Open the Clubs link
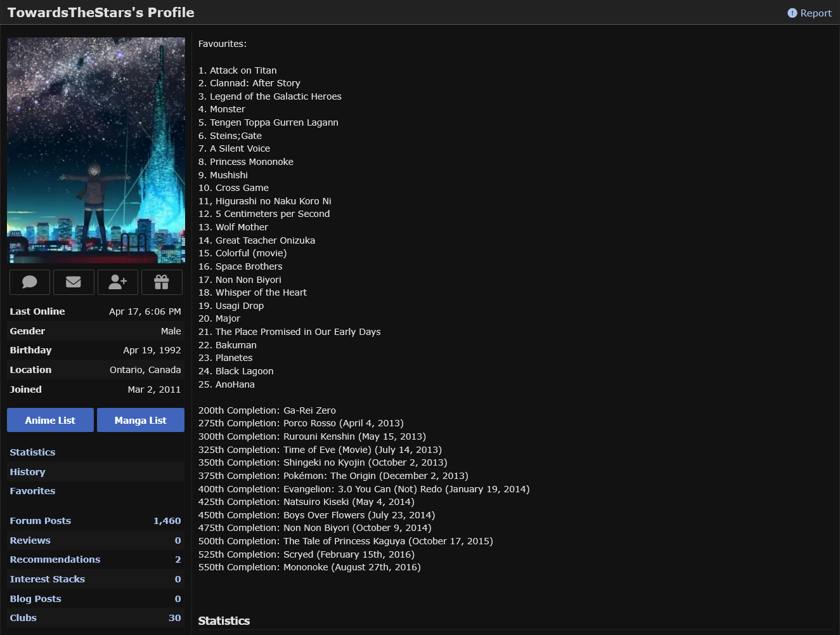840x635 pixels. coord(23,618)
